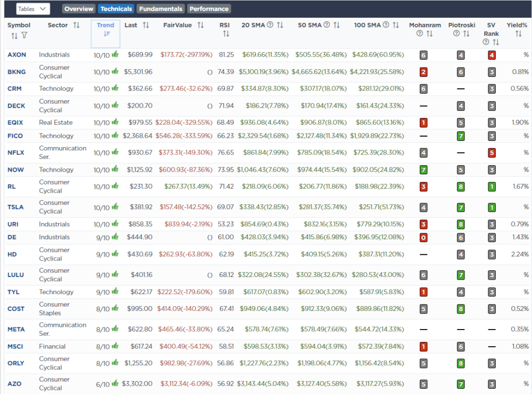Click the RSI sort arrows
The width and height of the screenshot is (532, 394).
[226, 34]
